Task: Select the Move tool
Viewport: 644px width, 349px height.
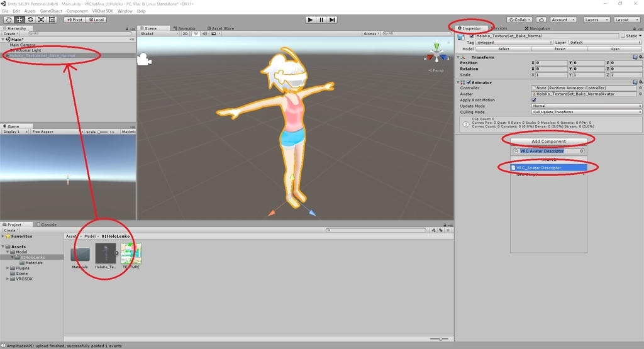Action: click(x=19, y=19)
